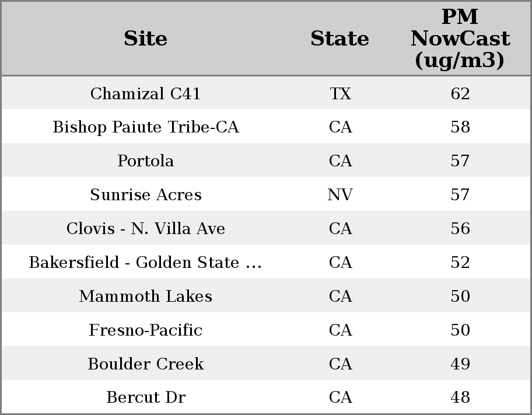Click the PM value 52 for Bakersfield
Image resolution: width=532 pixels, height=415 pixels.
pos(460,263)
